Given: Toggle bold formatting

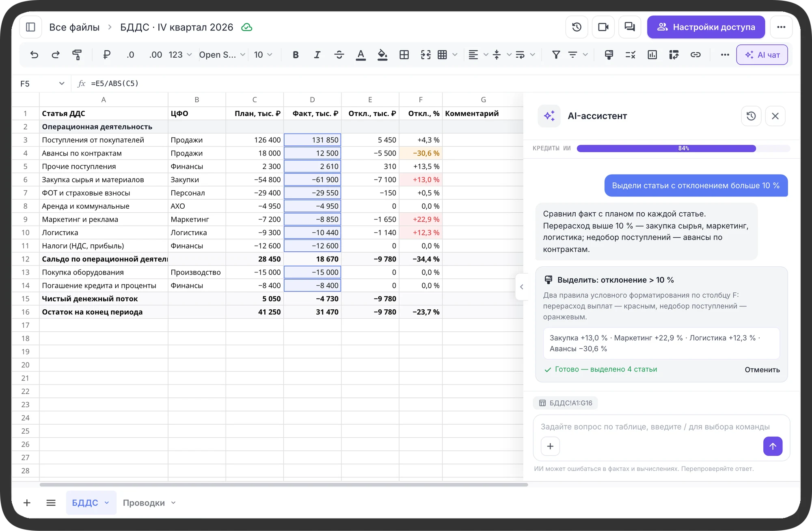Looking at the screenshot, I should click(x=296, y=55).
